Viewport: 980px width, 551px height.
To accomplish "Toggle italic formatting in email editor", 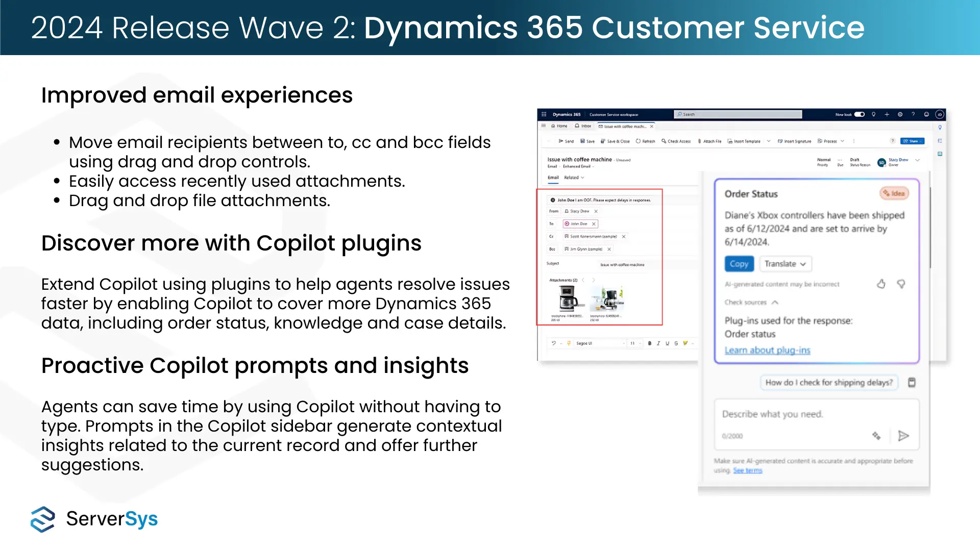I will point(658,343).
